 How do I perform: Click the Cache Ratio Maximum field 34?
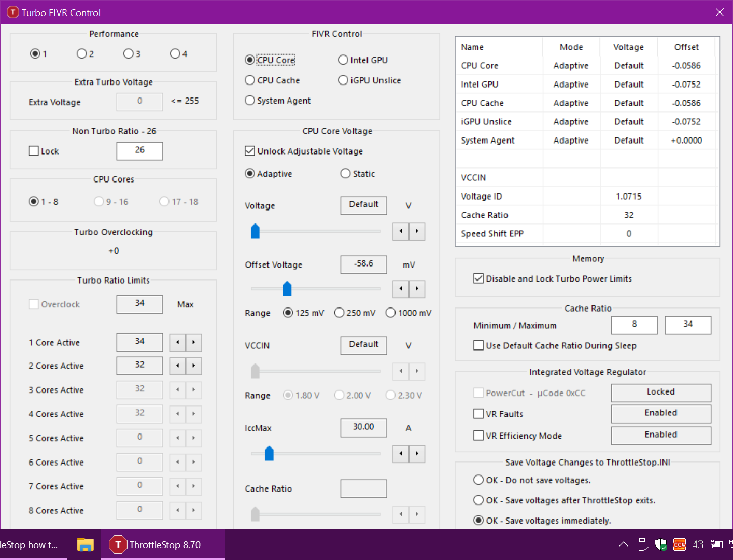pos(688,325)
